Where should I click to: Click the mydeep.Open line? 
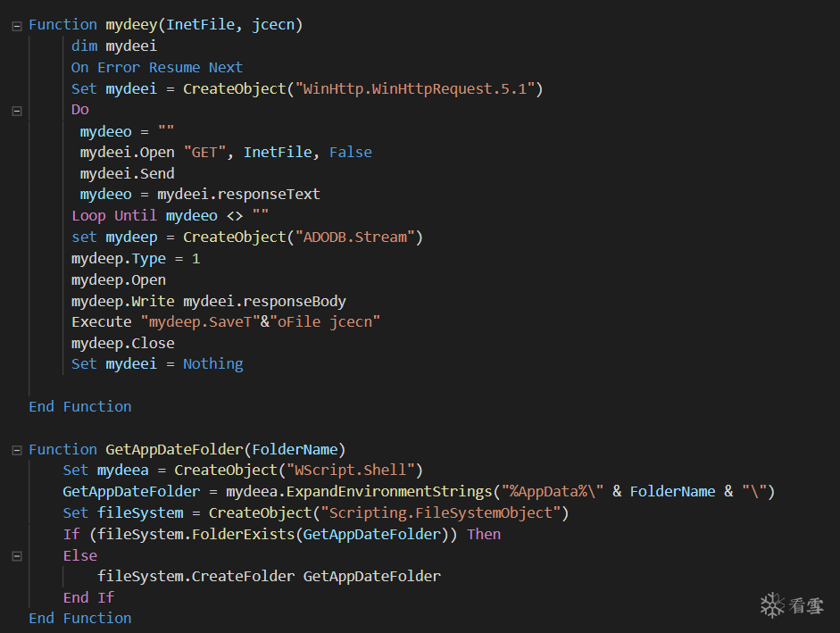(119, 279)
